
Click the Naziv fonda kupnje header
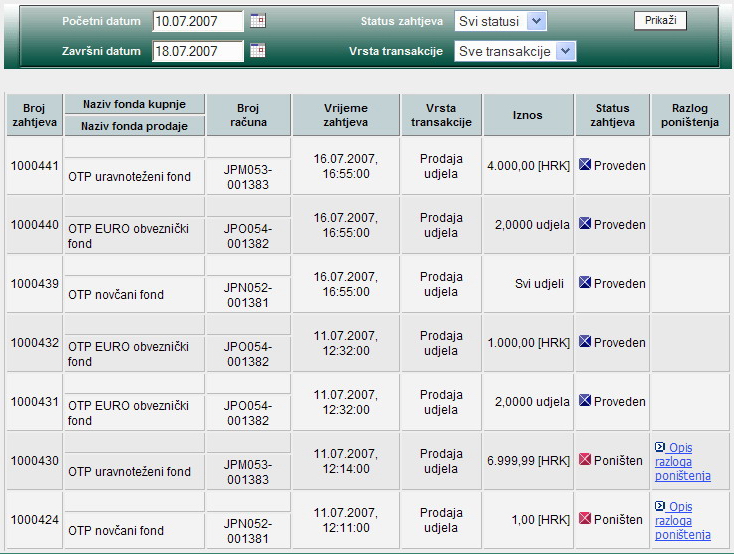[134, 104]
